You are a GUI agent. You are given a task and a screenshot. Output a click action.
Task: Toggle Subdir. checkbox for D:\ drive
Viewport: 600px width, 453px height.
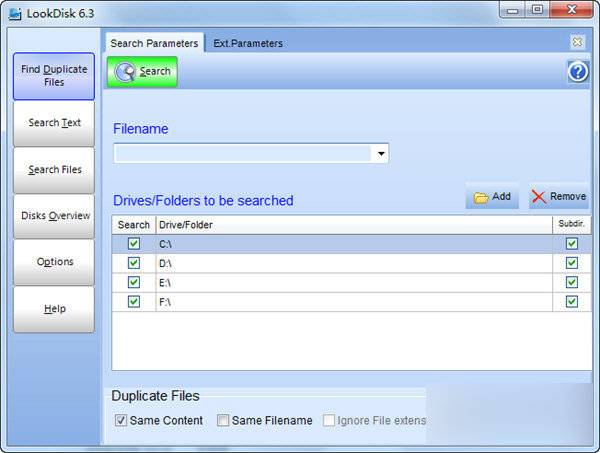[x=572, y=263]
